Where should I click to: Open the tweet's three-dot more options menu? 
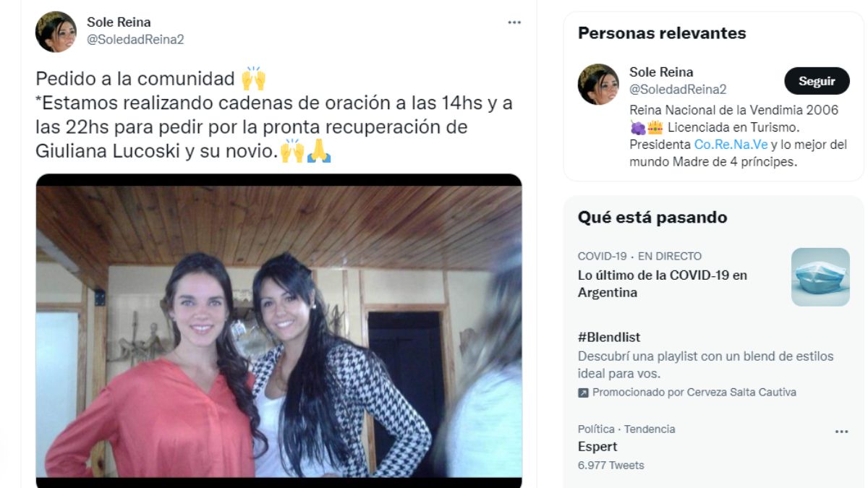tap(514, 22)
